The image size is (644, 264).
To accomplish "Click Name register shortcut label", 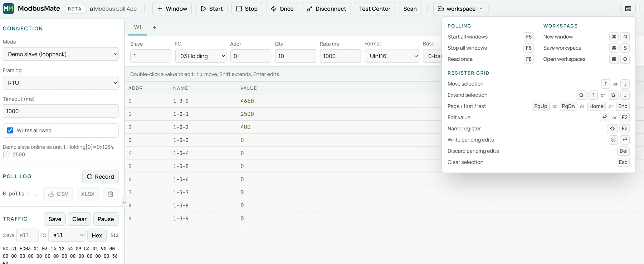I will [464, 129].
